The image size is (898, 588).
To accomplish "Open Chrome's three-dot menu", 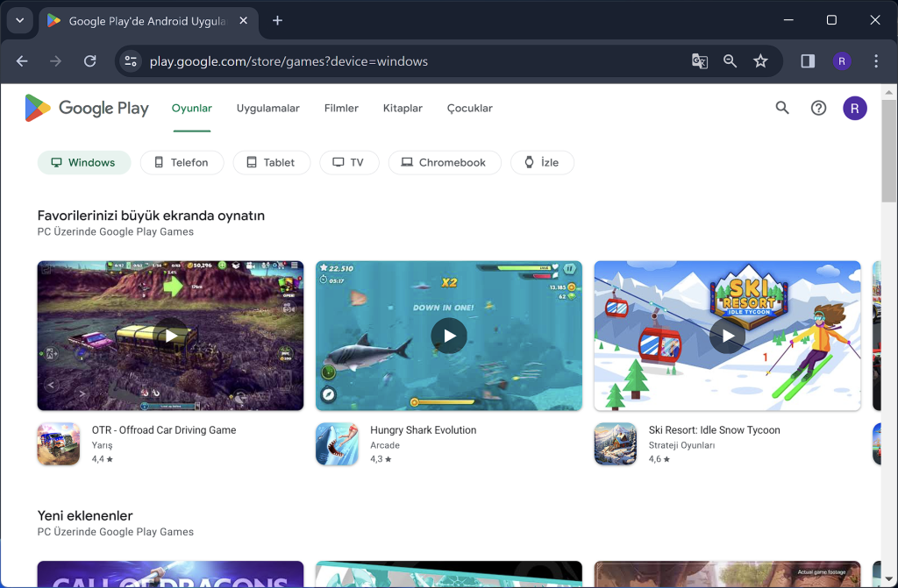I will (x=876, y=61).
